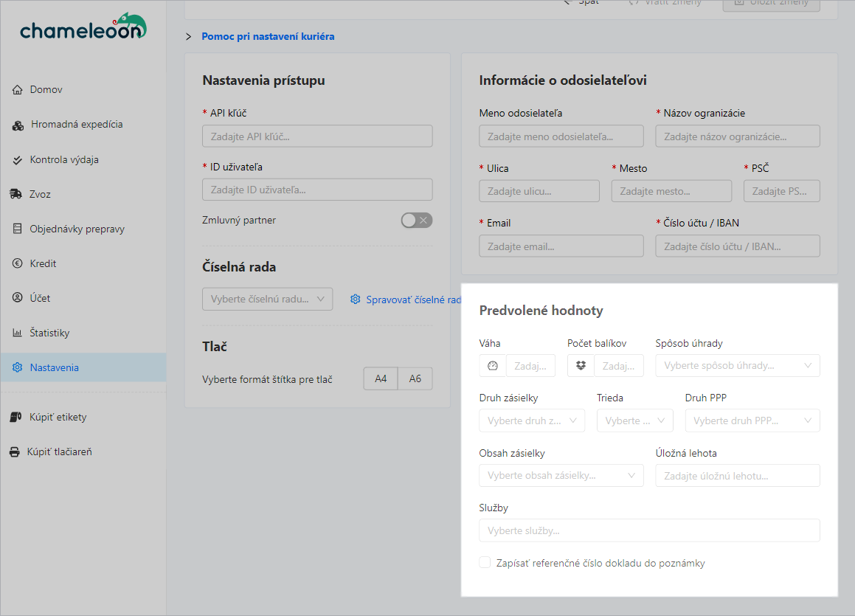Screen dimensions: 855x616
Task: Open the Druh PPP dropdown
Action: 752,421
